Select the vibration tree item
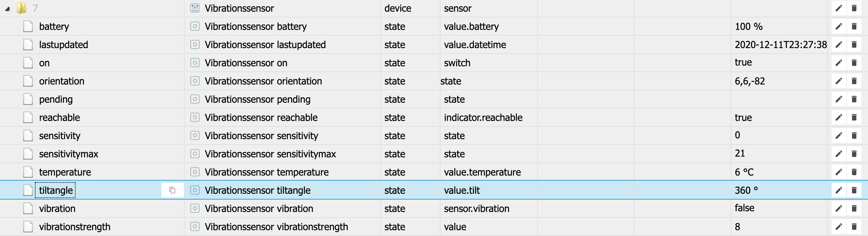The image size is (868, 236). point(57,209)
